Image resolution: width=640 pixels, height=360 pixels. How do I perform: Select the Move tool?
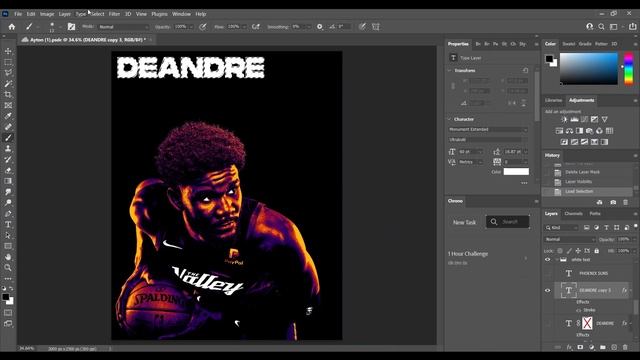pos(8,51)
